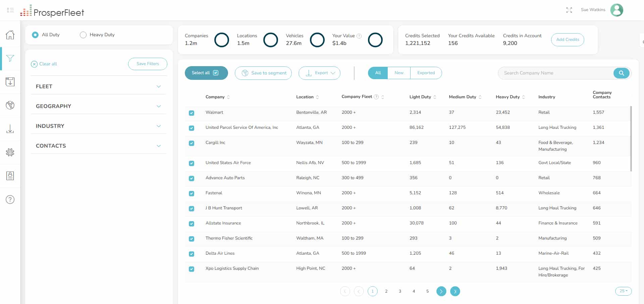
Task: Sort by Location column arrows
Action: 317,97
